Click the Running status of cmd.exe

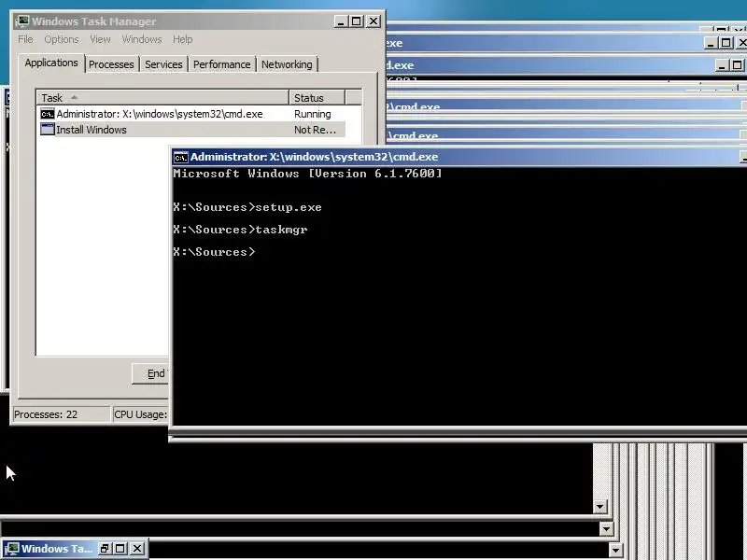(x=313, y=114)
